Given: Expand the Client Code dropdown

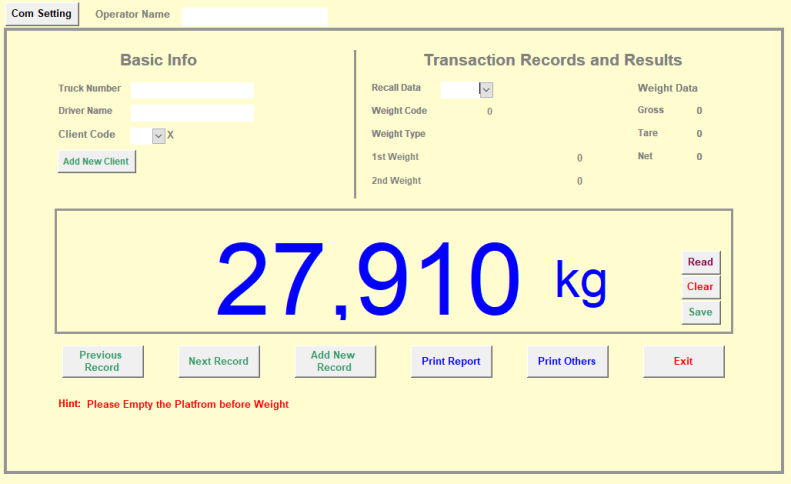Looking at the screenshot, I should 158,136.
